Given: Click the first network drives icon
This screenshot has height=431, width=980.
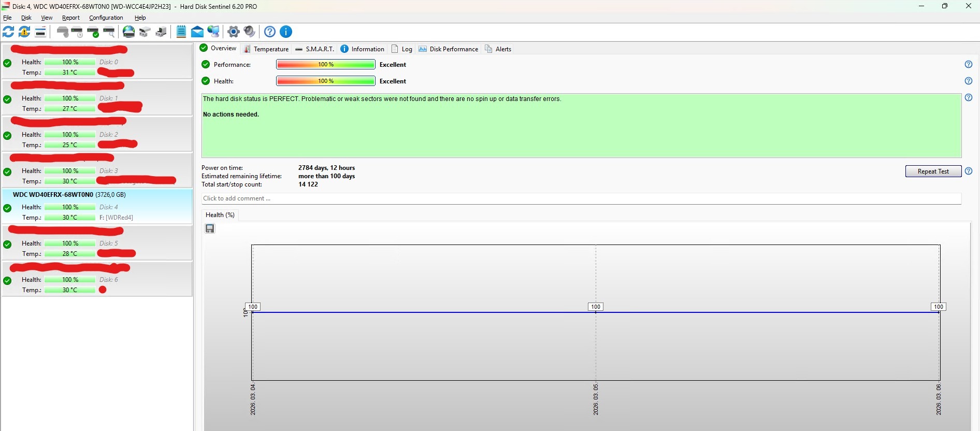Looking at the screenshot, I should (x=145, y=32).
